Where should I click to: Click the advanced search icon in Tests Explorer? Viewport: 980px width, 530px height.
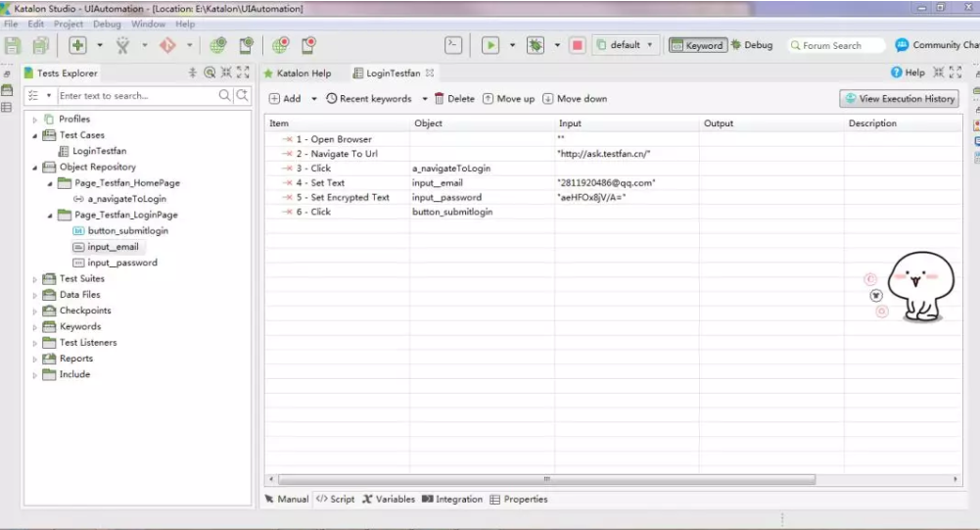click(x=242, y=95)
